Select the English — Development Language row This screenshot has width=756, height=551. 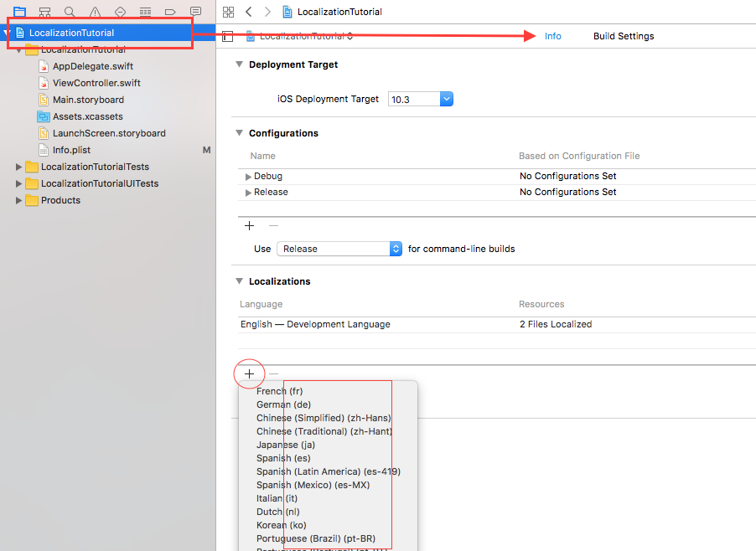coord(497,325)
